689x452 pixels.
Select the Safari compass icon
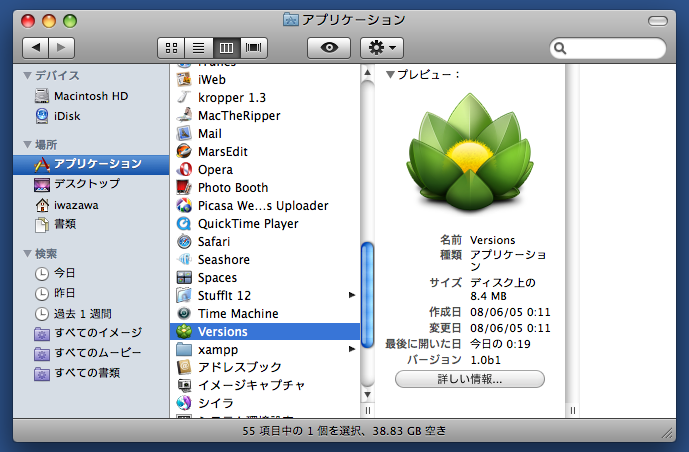point(184,242)
